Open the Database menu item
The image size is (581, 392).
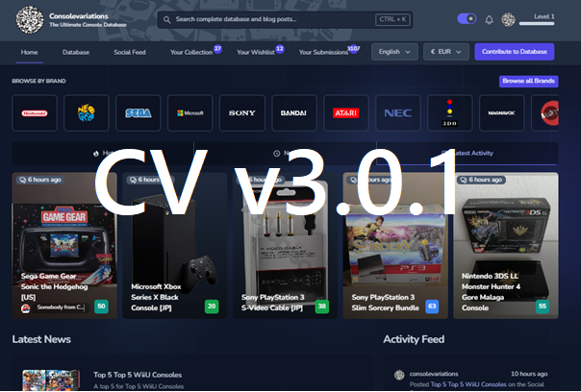(x=76, y=52)
